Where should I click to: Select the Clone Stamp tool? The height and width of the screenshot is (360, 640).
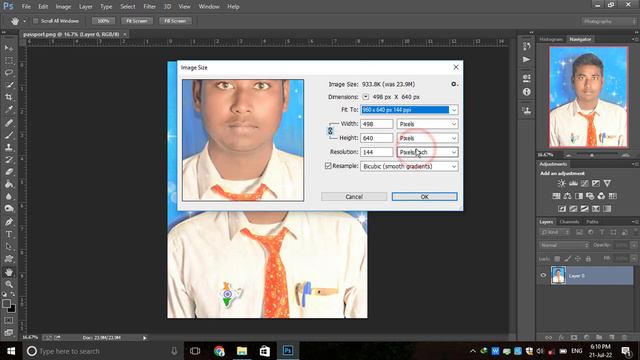coord(9,147)
